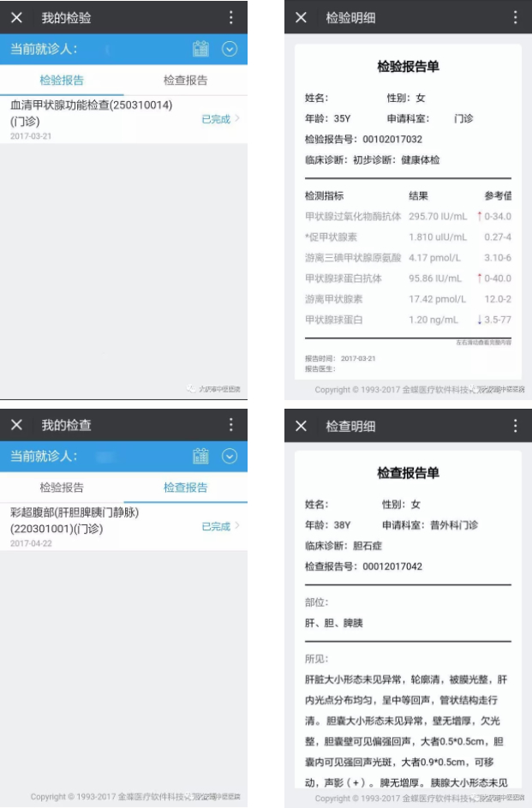Click calendar icon on 我的检验 patient bar
This screenshot has width=532, height=808.
click(200, 49)
